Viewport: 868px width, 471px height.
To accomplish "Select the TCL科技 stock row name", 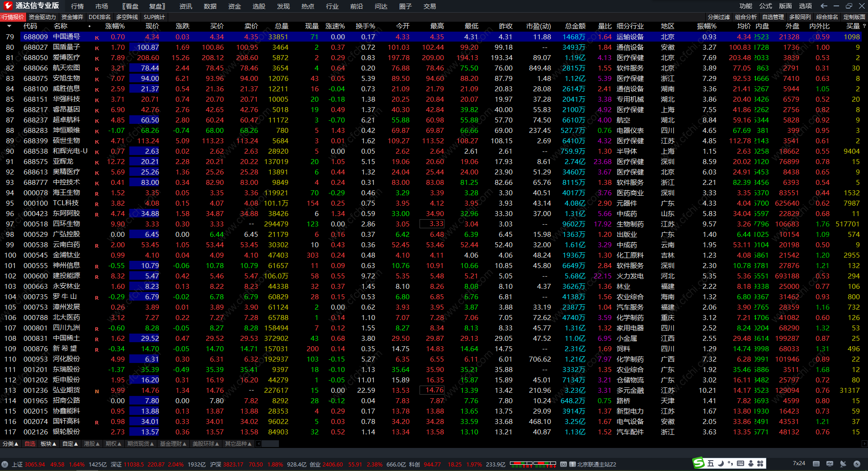I will pos(66,203).
